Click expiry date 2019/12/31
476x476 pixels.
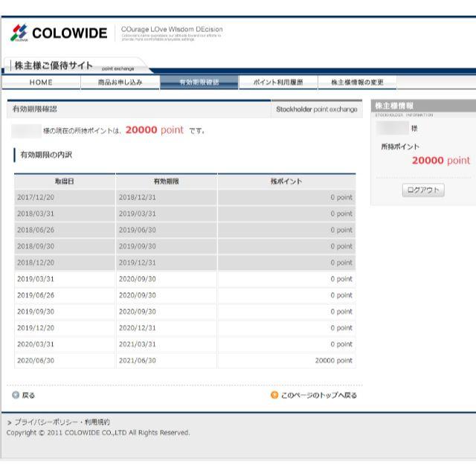click(137, 263)
